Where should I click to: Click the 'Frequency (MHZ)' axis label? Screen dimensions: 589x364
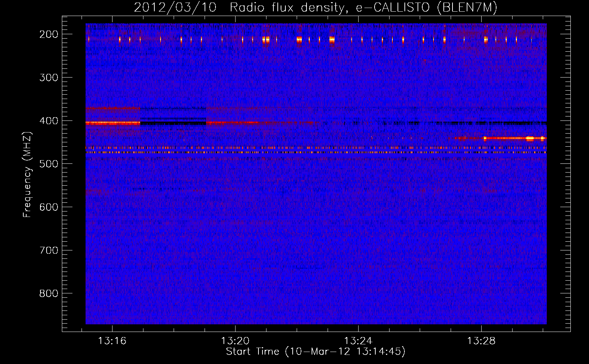tap(27, 174)
